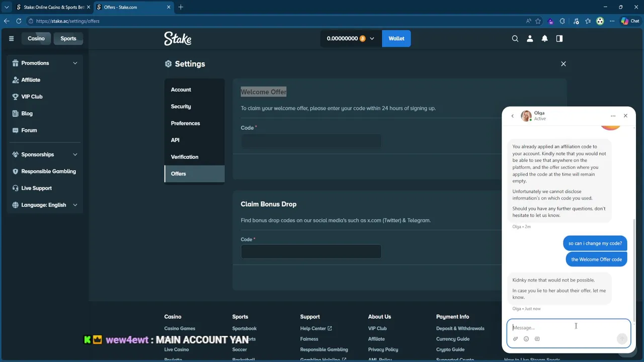Screen dimensions: 644x362
Task: Open the browser tab search dropdown
Action: (7, 7)
